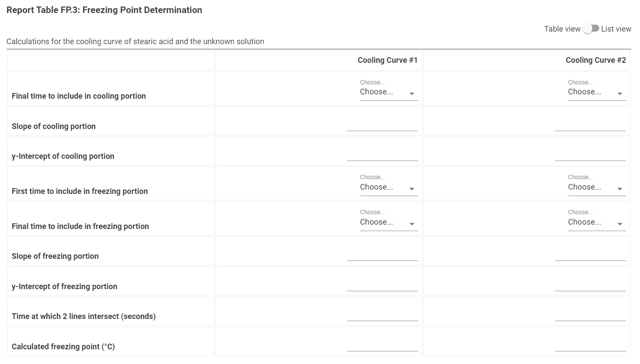Click Curve #2 slope of cooling portion field
Viewport: 640px width, 364px height.
click(x=590, y=126)
